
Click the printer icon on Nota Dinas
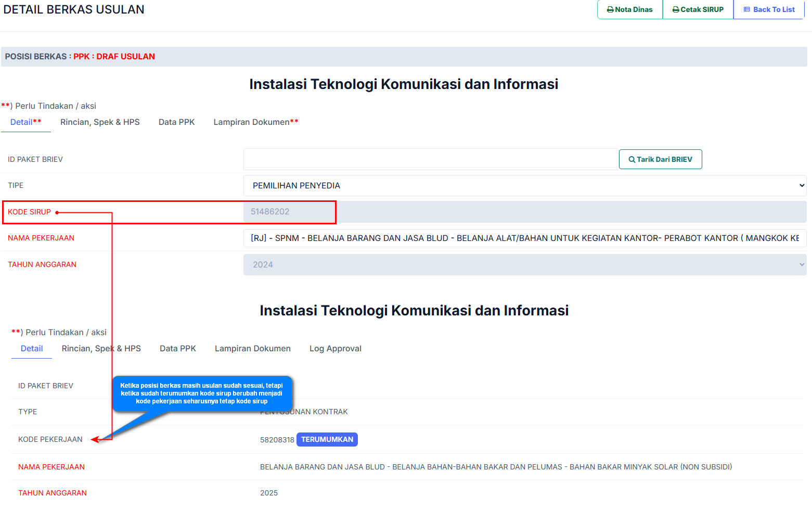pos(610,10)
